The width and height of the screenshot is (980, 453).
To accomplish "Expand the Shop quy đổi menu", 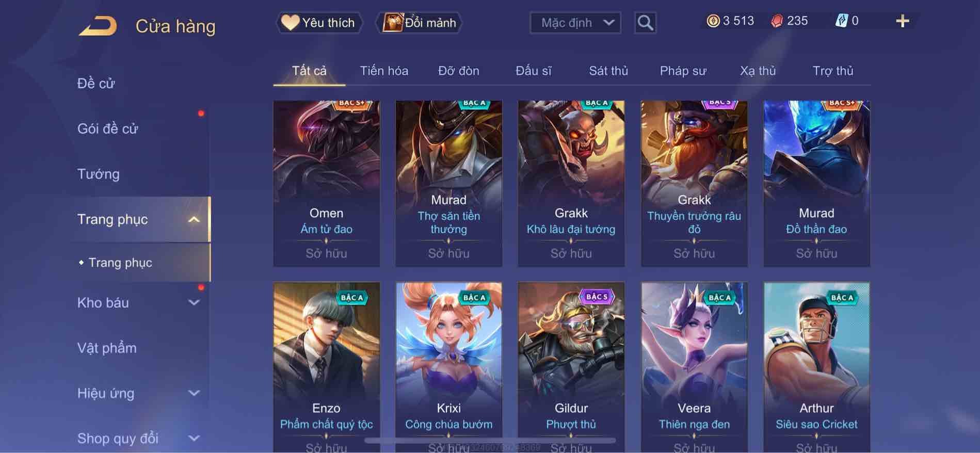I will pyautogui.click(x=194, y=439).
